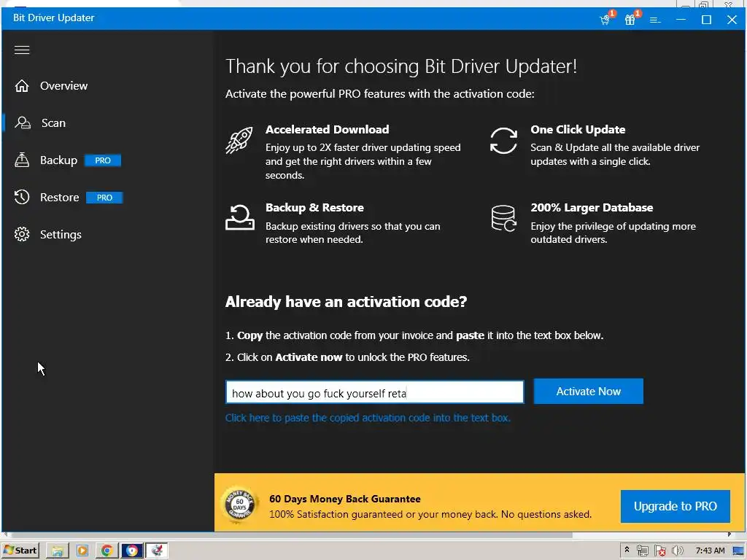Screen dimensions: 747x560
Task: Click the Larger Database icon
Action: point(503,218)
